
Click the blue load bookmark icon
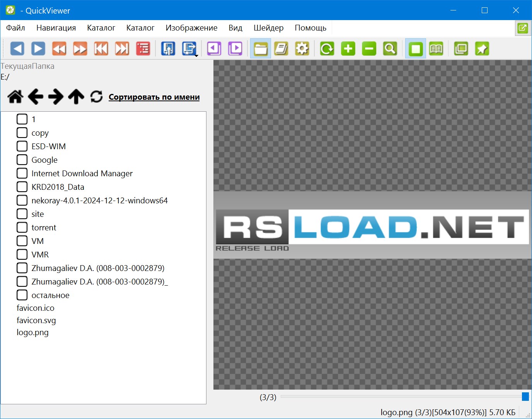[168, 49]
